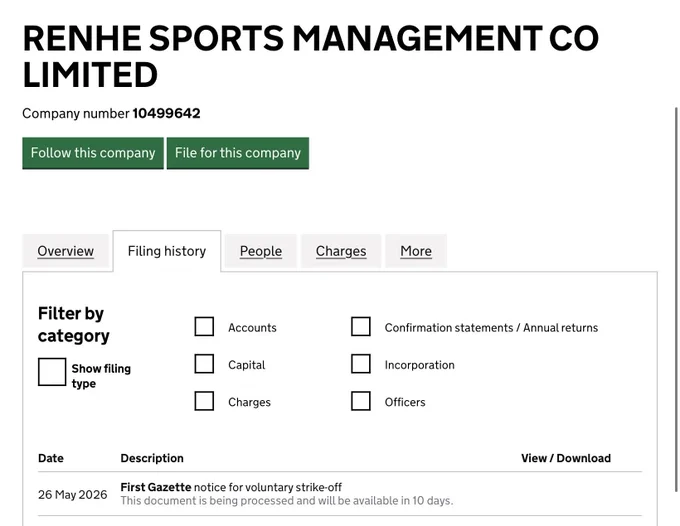The image size is (680, 526).
Task: Click the Date column header
Action: 51,458
